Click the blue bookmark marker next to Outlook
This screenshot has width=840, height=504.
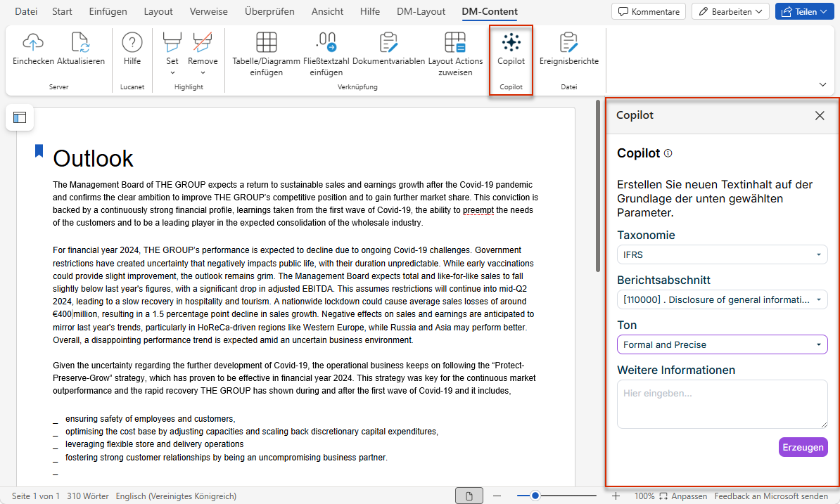click(x=39, y=151)
